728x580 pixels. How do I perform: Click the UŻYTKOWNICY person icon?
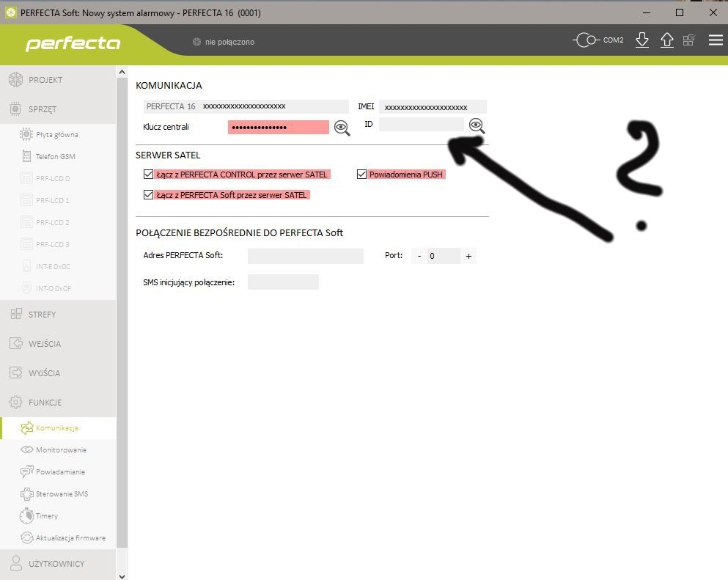16,563
